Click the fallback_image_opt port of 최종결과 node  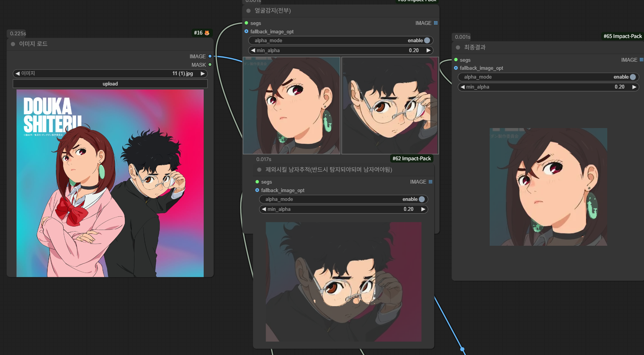pos(456,68)
